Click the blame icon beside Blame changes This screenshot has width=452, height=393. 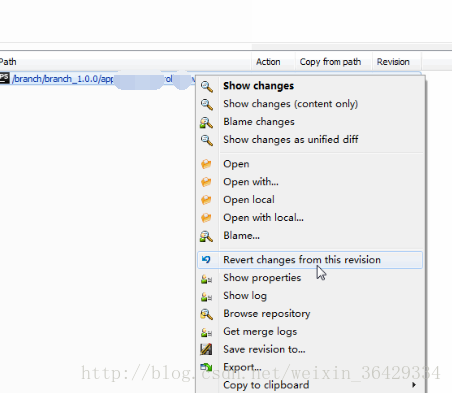pos(206,122)
